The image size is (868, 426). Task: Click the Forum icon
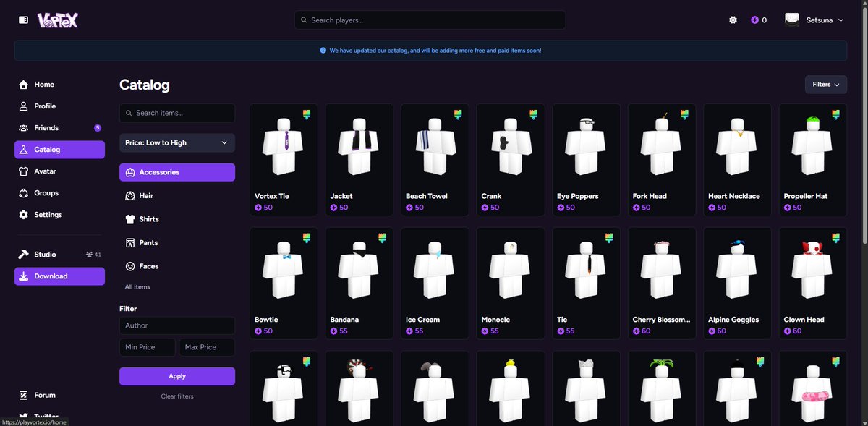pyautogui.click(x=24, y=396)
